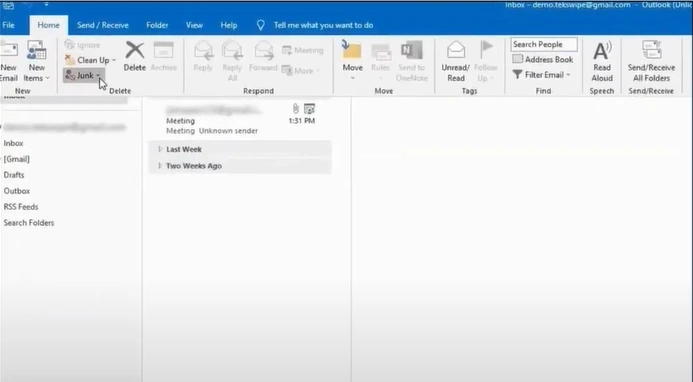
Task: Click the Clean Up icon
Action: (x=70, y=59)
